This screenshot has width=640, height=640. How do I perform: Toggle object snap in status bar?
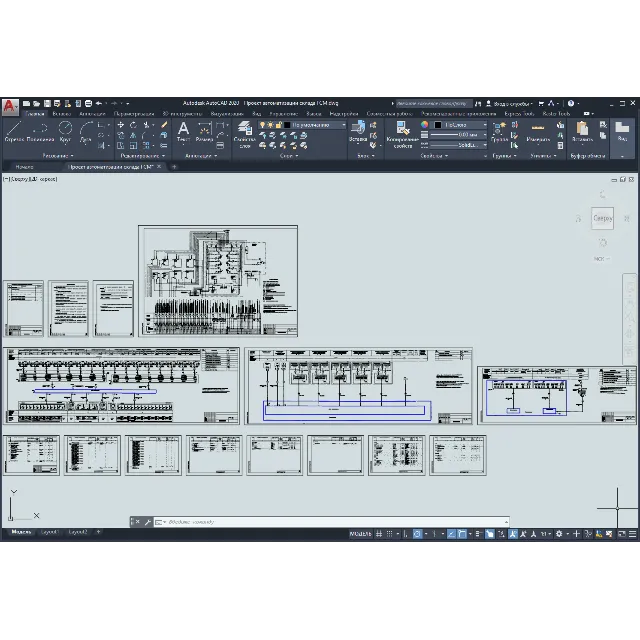(462, 533)
